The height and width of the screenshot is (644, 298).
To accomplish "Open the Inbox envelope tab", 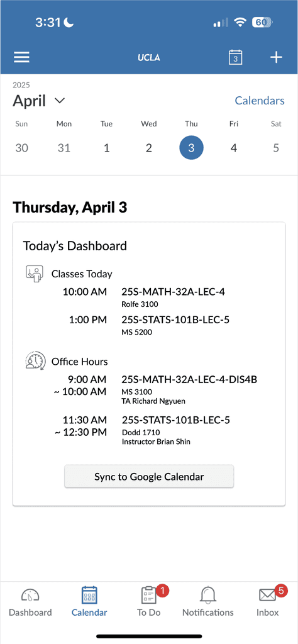I will pos(268,602).
